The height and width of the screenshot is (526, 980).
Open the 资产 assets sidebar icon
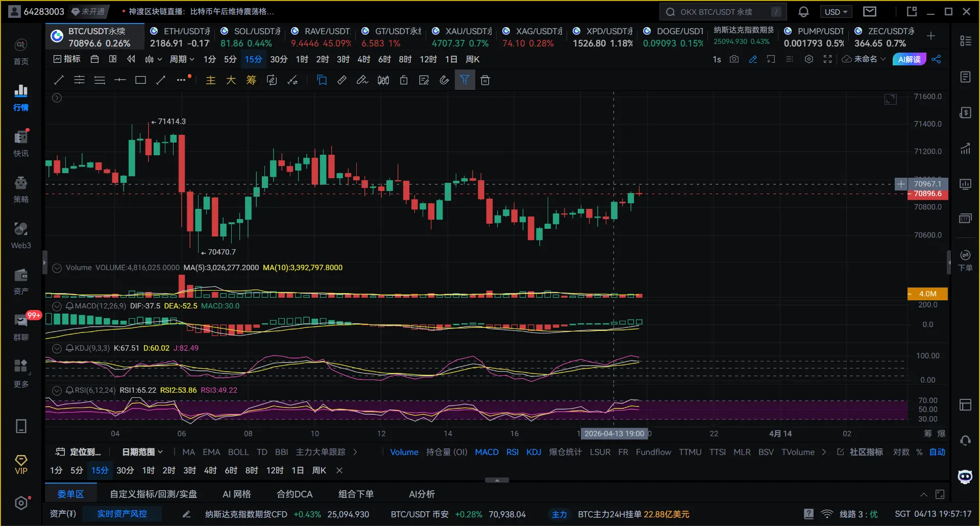[x=21, y=281]
